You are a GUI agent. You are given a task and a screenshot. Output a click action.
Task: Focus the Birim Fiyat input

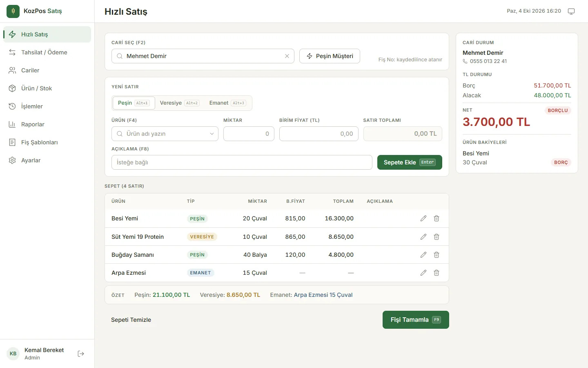pos(319,134)
